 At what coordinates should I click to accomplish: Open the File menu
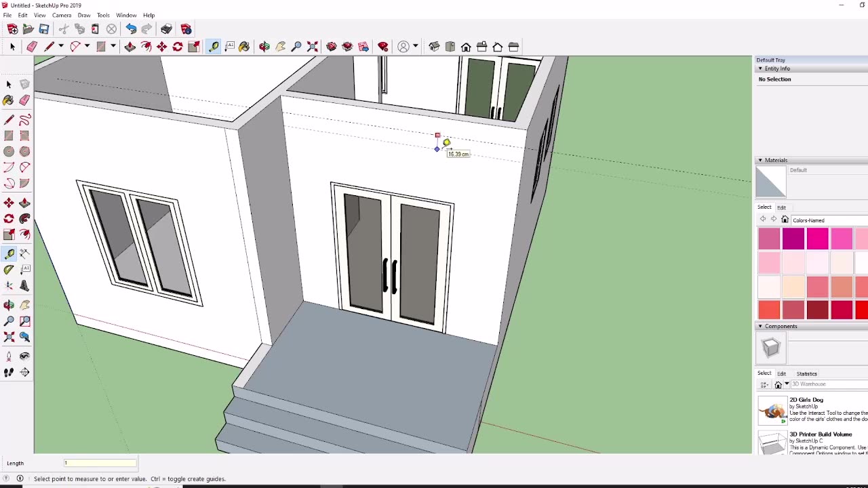[7, 15]
